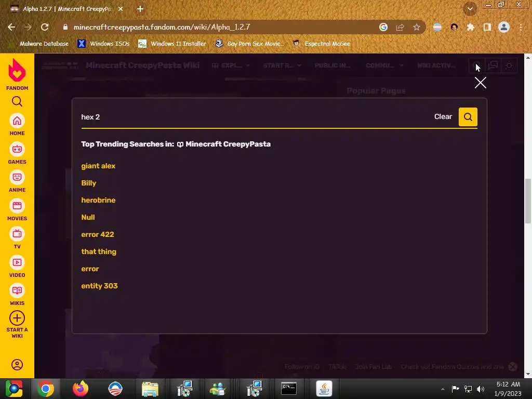Image resolution: width=532 pixels, height=399 pixels.
Task: Clear the search field text
Action: (443, 117)
